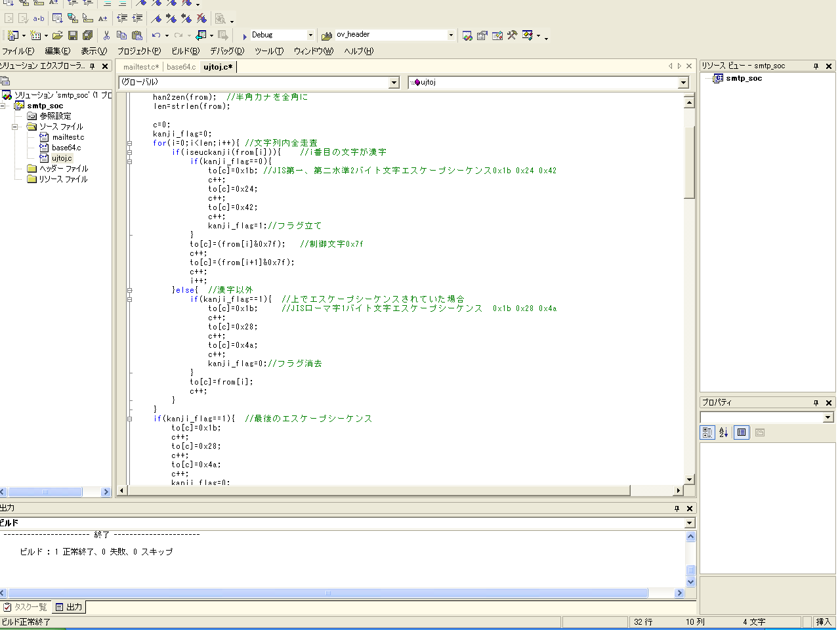Click the Add New Item toolbar icon

(35, 35)
